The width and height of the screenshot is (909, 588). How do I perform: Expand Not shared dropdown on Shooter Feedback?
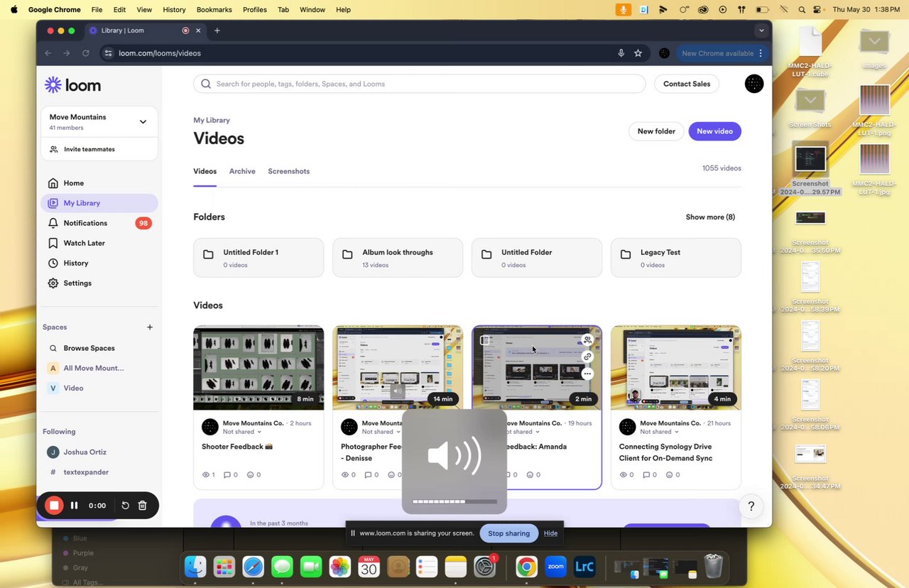tap(242, 432)
